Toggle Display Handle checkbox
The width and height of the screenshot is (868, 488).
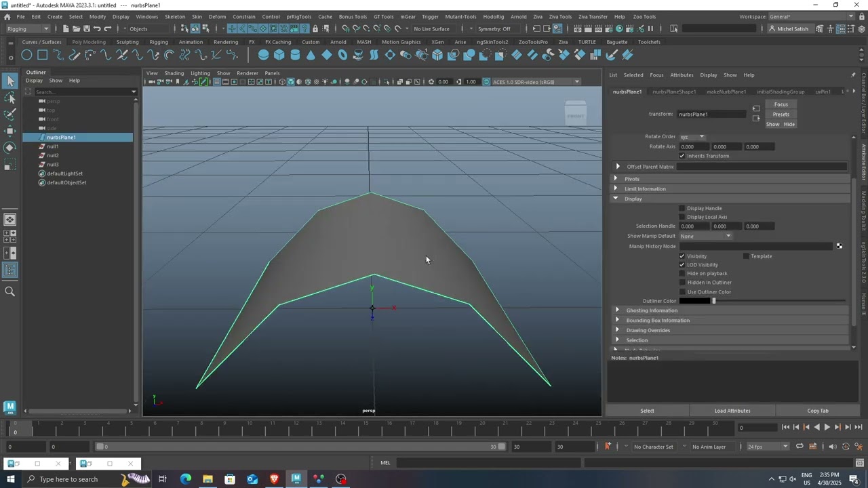click(x=682, y=208)
